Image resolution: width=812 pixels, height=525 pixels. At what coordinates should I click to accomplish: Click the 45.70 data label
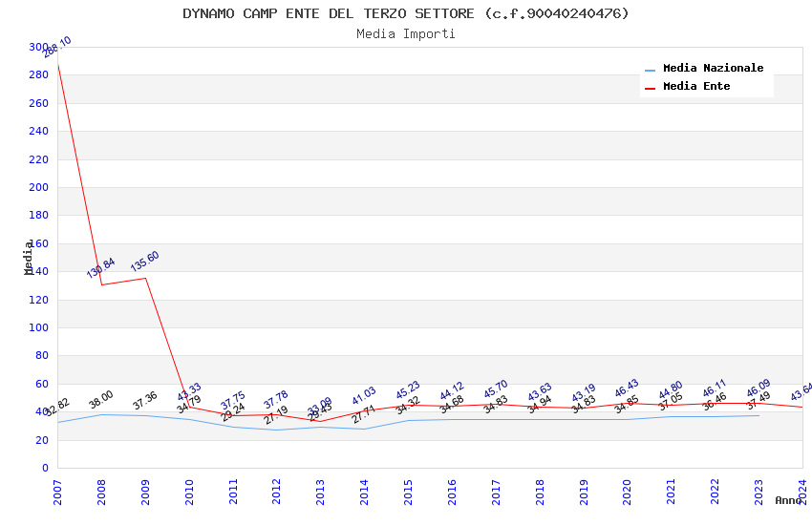click(x=496, y=389)
